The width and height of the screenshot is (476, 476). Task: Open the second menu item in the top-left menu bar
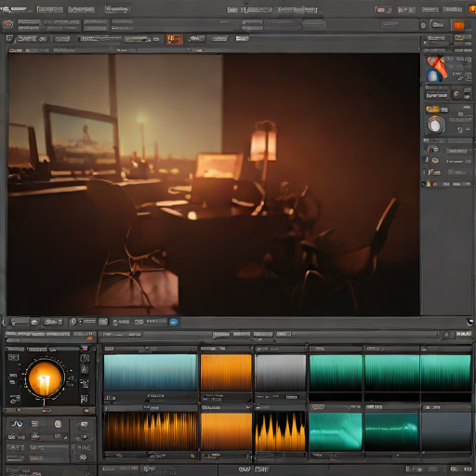tap(81, 9)
